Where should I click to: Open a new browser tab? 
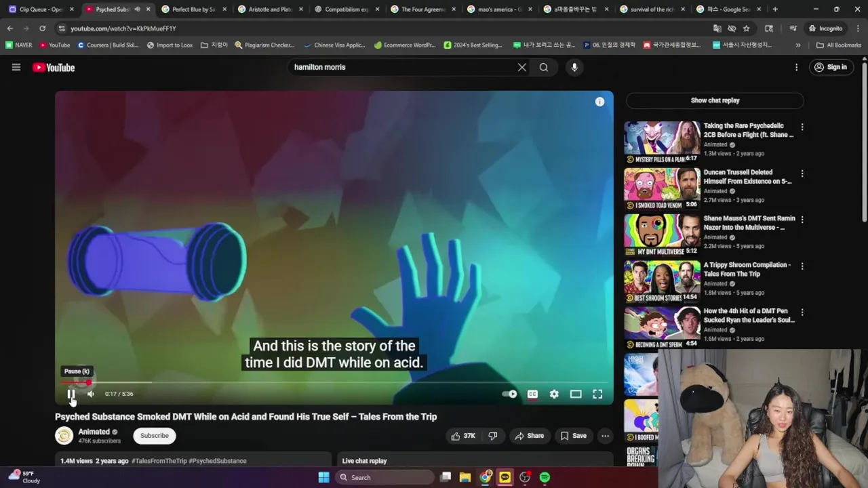click(775, 9)
